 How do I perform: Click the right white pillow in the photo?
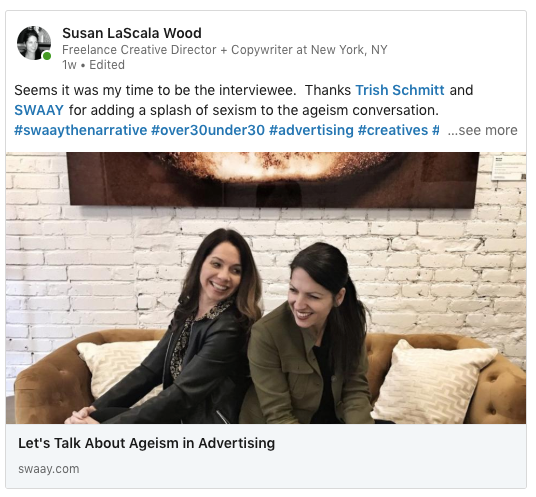coord(434,381)
